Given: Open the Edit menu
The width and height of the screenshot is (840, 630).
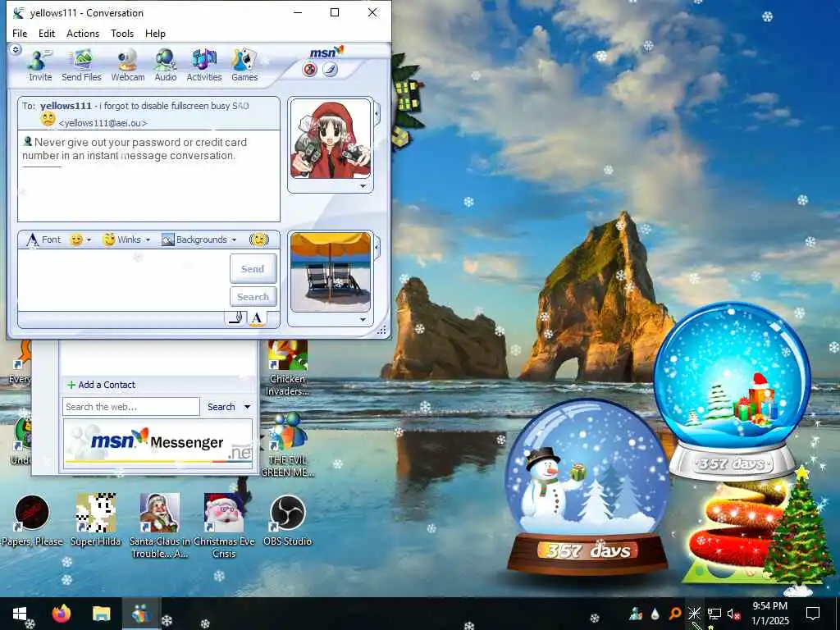Looking at the screenshot, I should [x=47, y=33].
